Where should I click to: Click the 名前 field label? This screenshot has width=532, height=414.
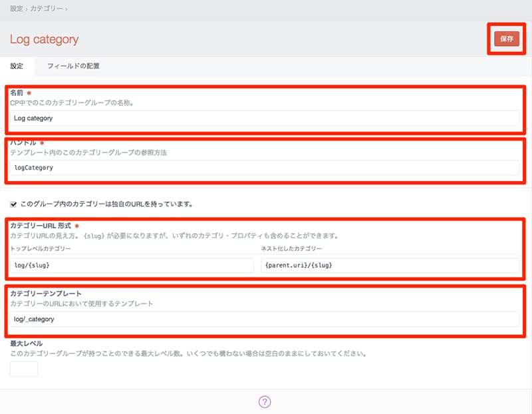point(17,93)
